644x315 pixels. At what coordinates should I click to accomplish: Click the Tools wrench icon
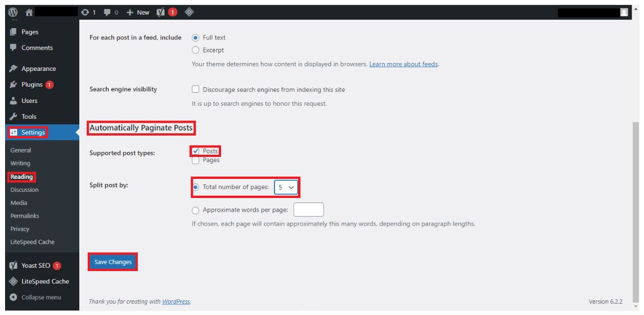pos(13,116)
